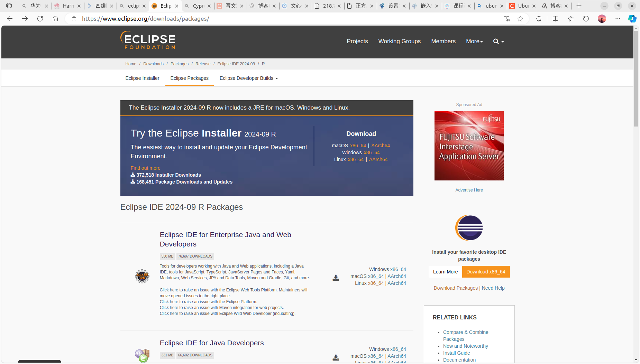
Task: Download Enterprise Java package for Windows x86_64
Action: pos(398,269)
